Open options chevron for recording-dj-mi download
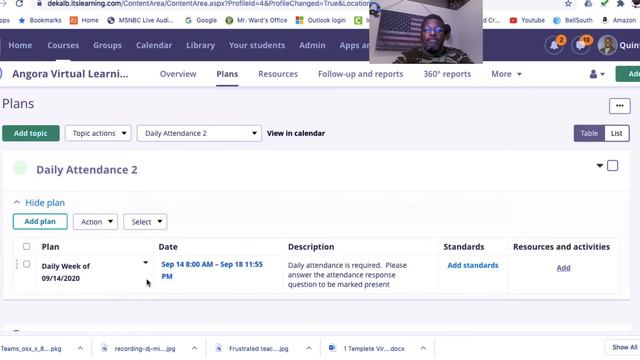Viewport: 640px width, 360px height. point(194,349)
